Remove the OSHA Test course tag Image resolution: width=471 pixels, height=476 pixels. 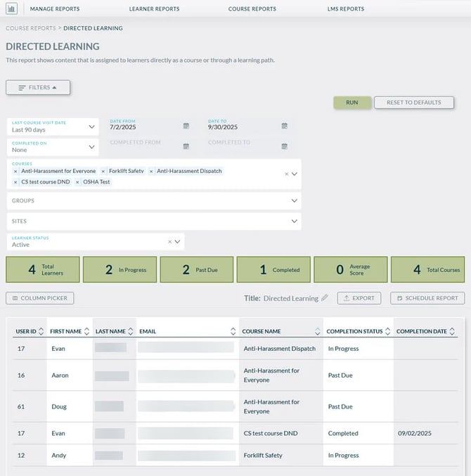point(77,182)
